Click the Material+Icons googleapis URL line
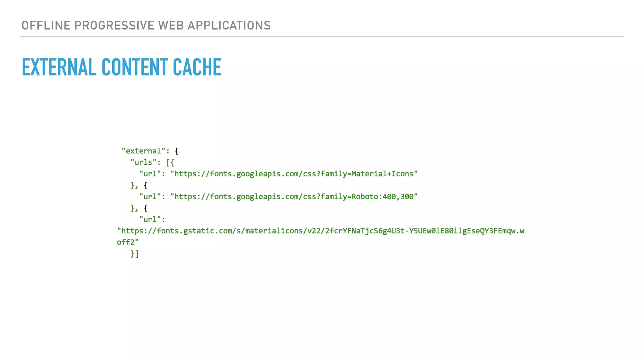The width and height of the screenshot is (644, 362). 278,174
